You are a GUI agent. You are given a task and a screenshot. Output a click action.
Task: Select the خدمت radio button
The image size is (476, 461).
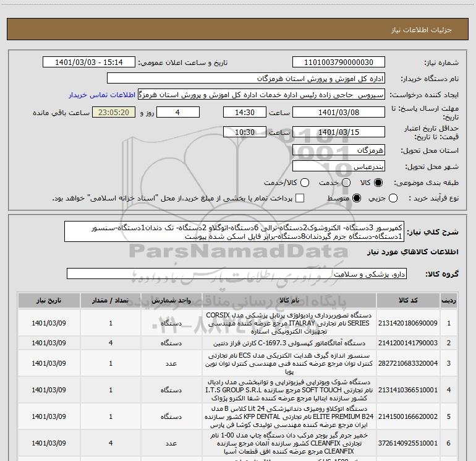(346, 183)
